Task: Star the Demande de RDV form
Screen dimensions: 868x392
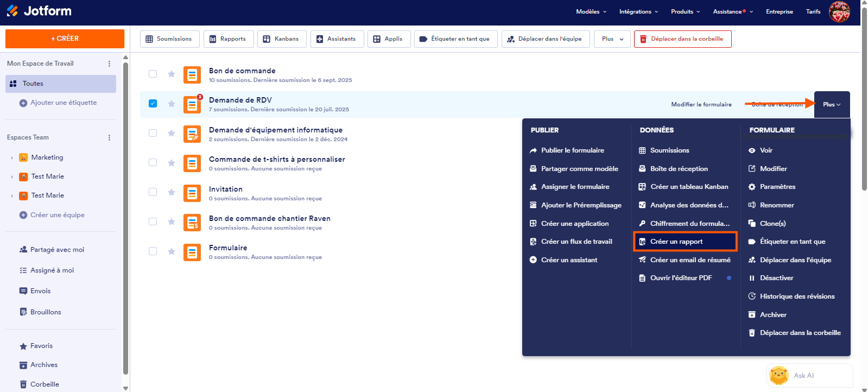Action: click(172, 104)
